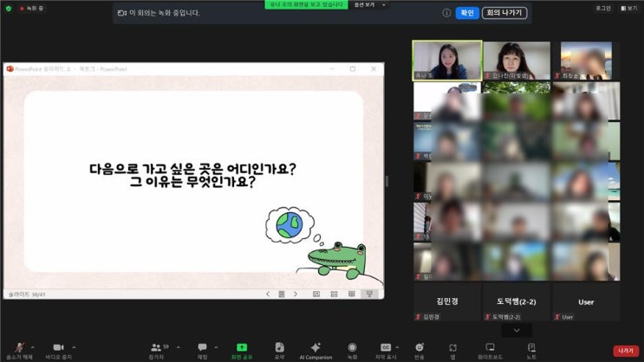The image size is (644, 362).
Task: Click the green screen-viewing notification banner
Action: click(x=306, y=4)
